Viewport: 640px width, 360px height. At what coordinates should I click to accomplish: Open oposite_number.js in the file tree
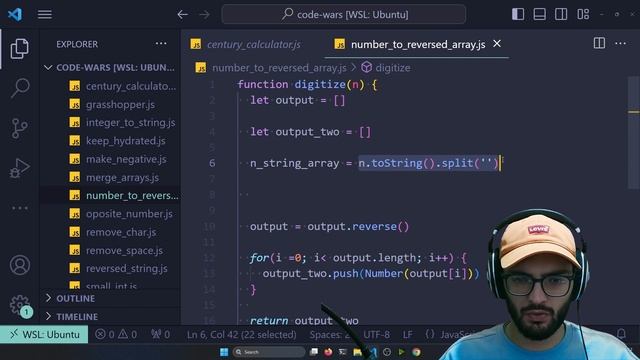point(110,214)
